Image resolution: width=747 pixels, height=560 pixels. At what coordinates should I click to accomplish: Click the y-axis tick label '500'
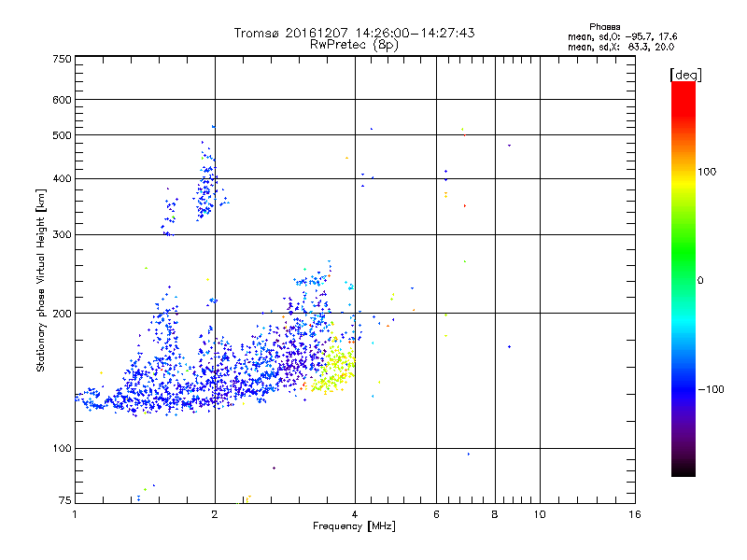(x=62, y=135)
